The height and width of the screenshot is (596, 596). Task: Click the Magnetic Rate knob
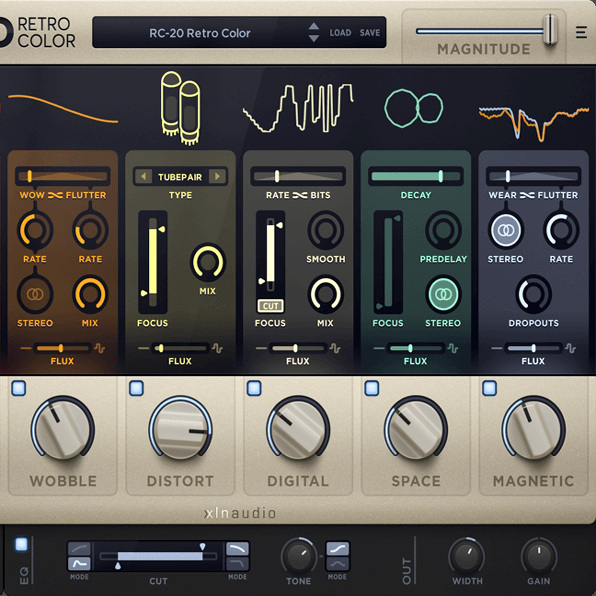coord(561,230)
